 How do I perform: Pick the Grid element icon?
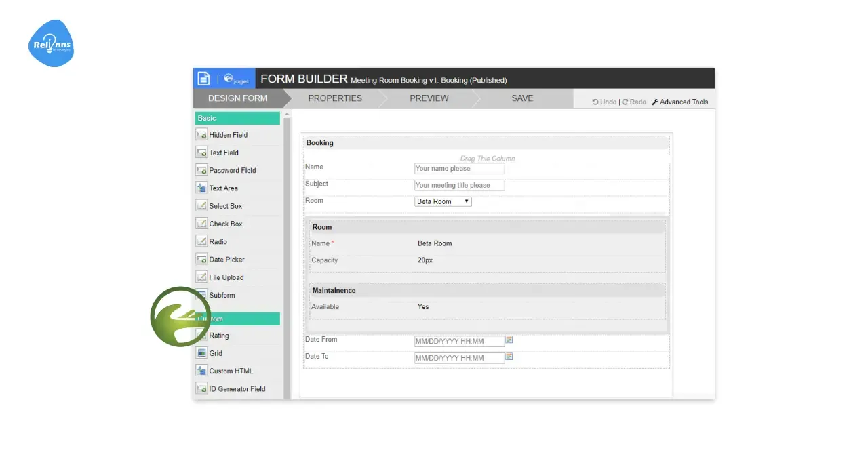[x=201, y=352]
